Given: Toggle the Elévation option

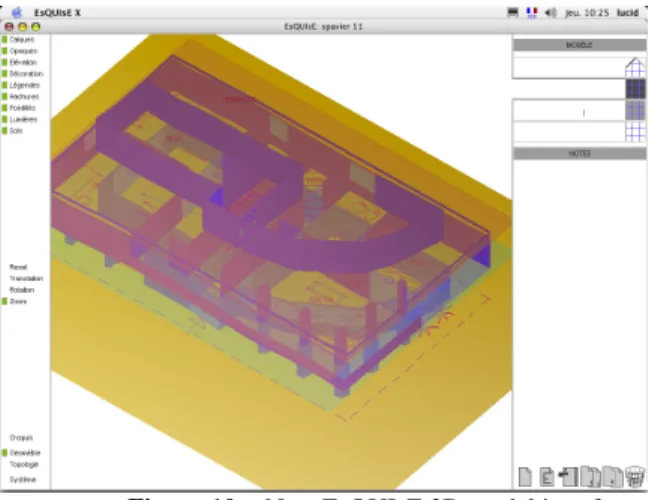Looking at the screenshot, I should coord(20,62).
